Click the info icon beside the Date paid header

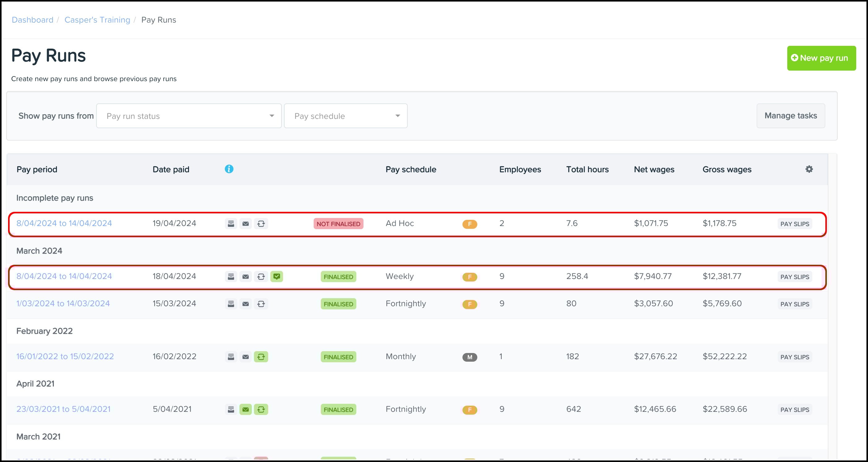coord(229,169)
